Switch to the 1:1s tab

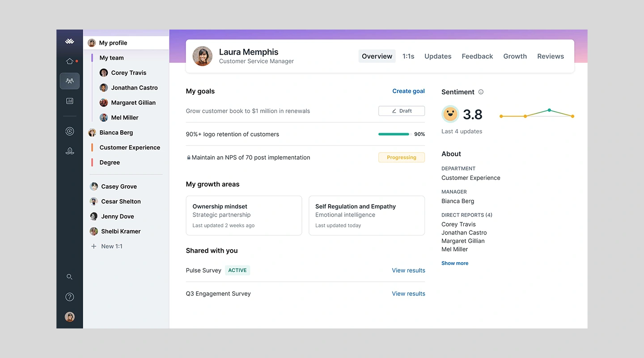click(408, 56)
